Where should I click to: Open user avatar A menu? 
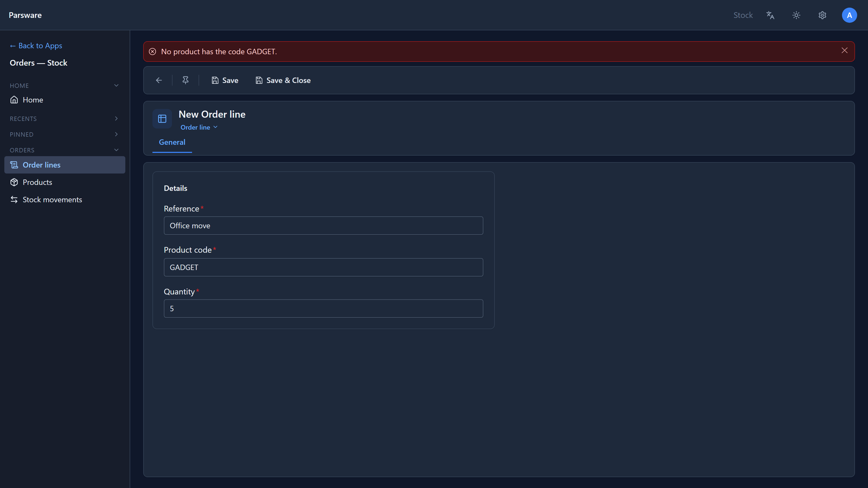849,15
